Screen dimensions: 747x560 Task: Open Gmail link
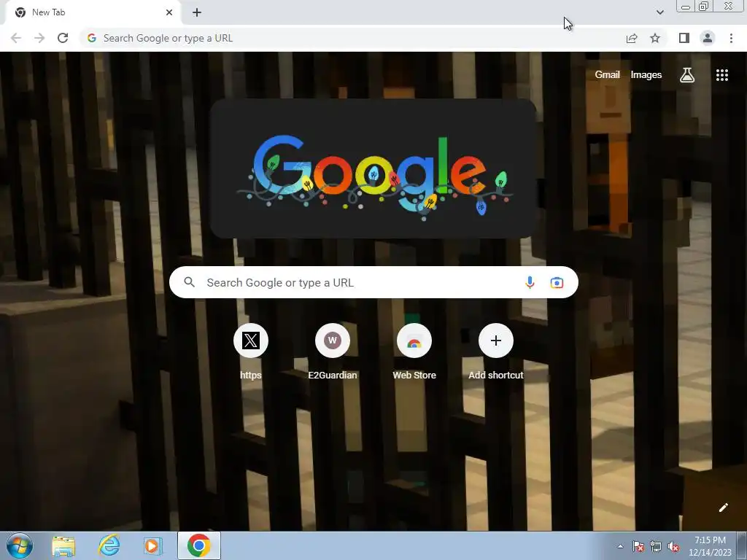pos(607,75)
